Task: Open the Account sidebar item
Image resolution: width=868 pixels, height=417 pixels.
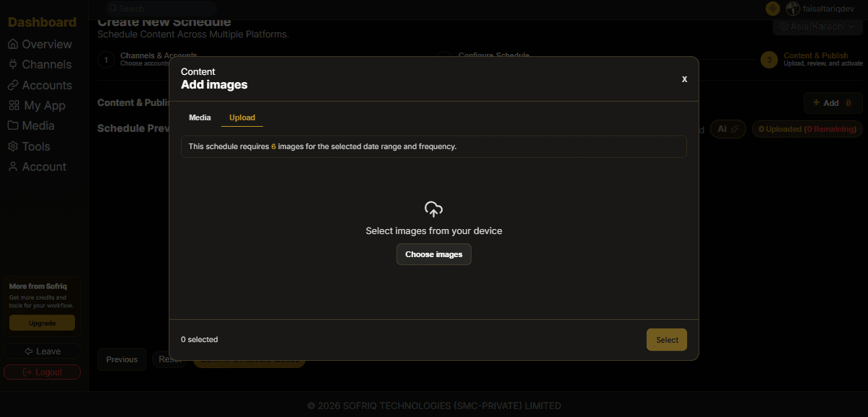Action: [x=37, y=166]
